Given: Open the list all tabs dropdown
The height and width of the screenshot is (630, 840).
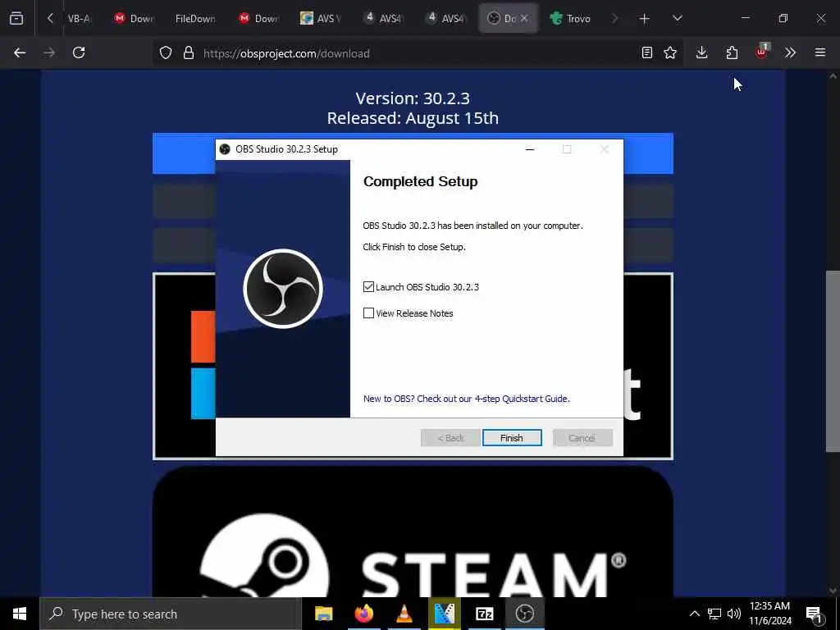Looking at the screenshot, I should (x=677, y=18).
